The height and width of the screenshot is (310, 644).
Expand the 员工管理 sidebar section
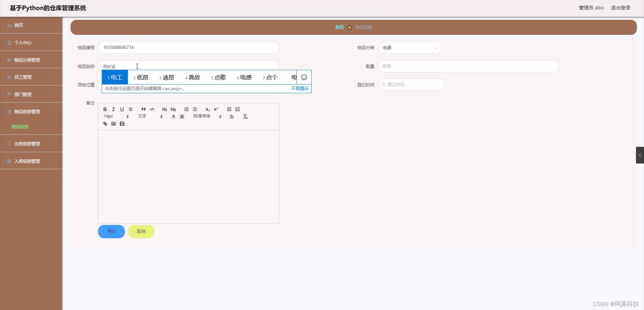tap(31, 77)
